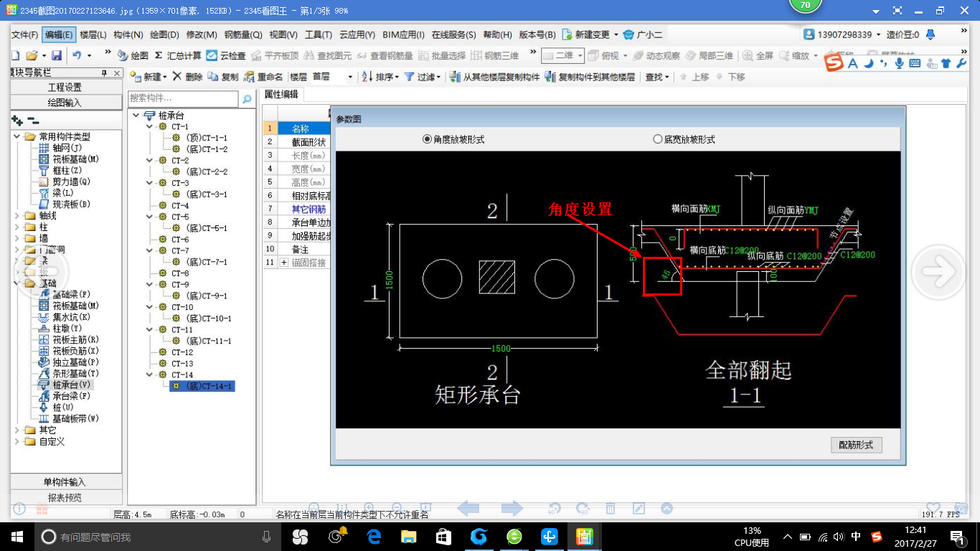Open the 过滤 filter dropdown
Viewport: 980px width, 551px height.
pyautogui.click(x=423, y=77)
